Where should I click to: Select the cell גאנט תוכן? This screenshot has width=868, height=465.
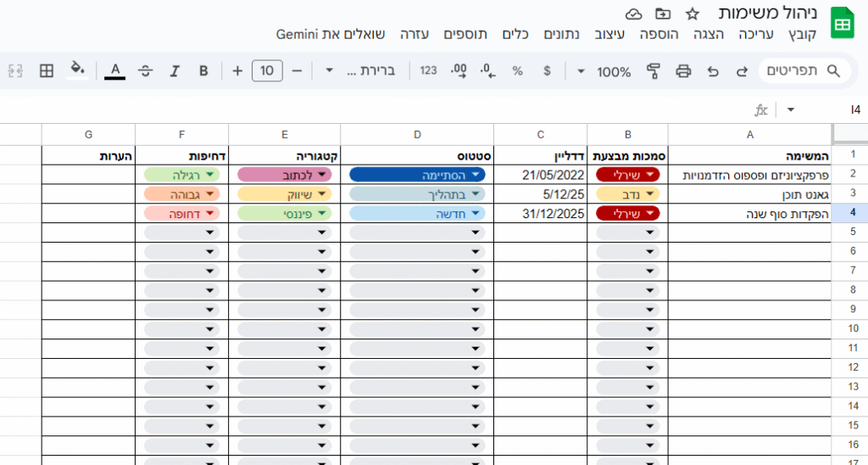click(749, 194)
